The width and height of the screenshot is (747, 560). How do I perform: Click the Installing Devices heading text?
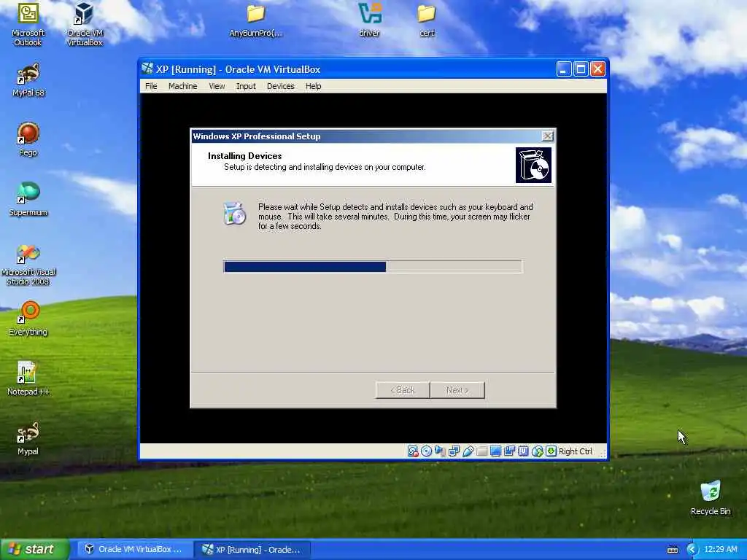pyautogui.click(x=245, y=156)
